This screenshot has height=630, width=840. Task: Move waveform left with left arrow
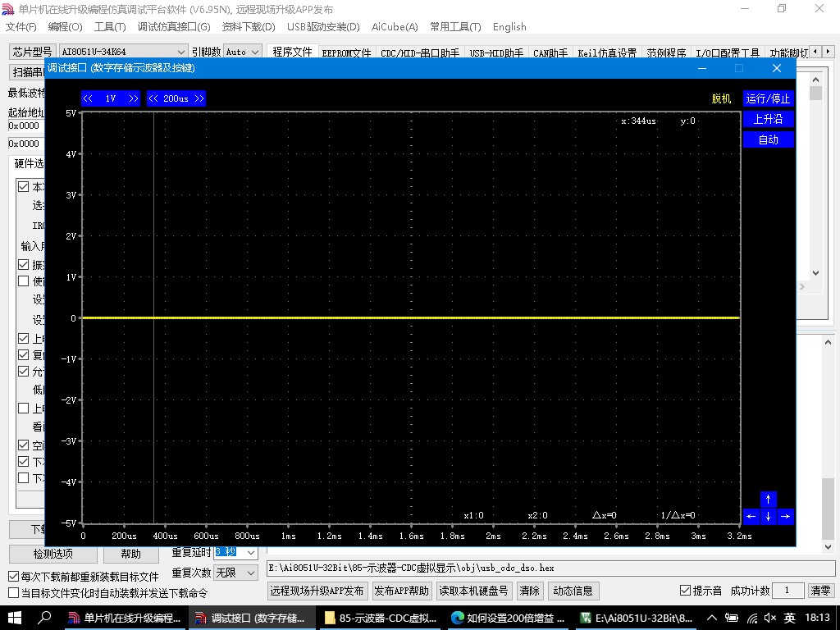(x=751, y=517)
